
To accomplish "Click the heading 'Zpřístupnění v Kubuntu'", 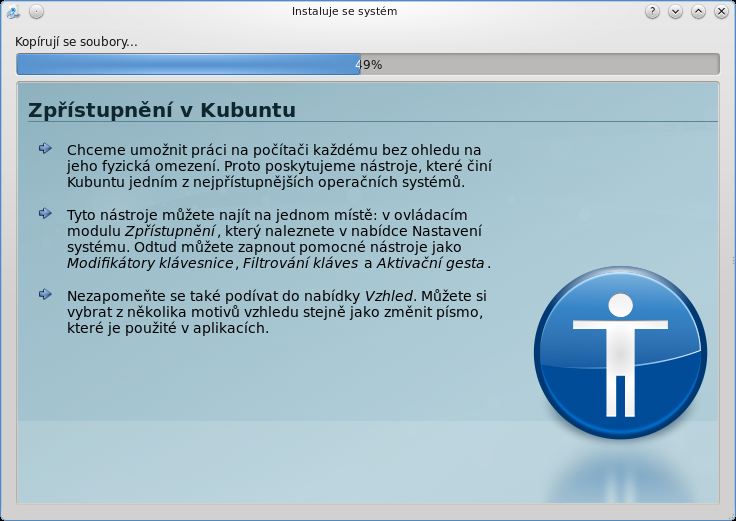I will 162,110.
